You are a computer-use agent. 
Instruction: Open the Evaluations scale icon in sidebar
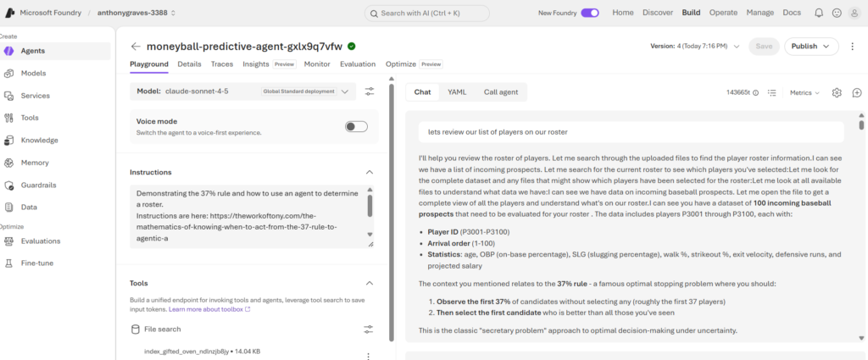tap(8, 241)
